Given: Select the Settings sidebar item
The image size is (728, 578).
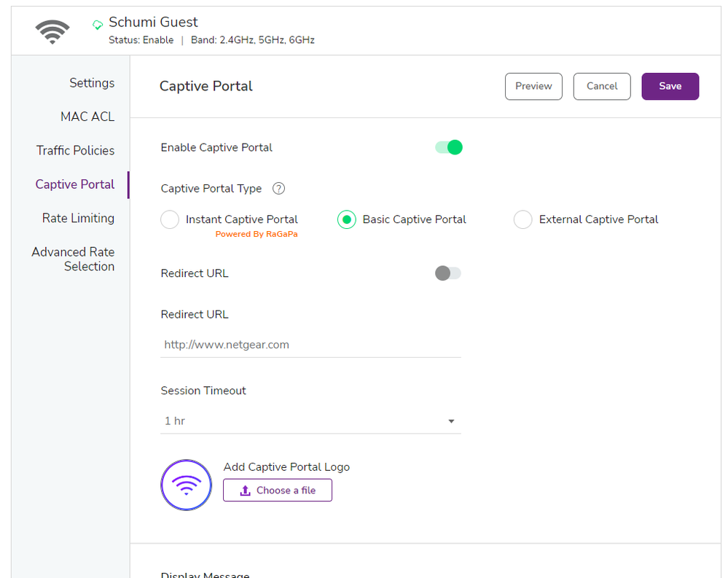Looking at the screenshot, I should (x=92, y=82).
